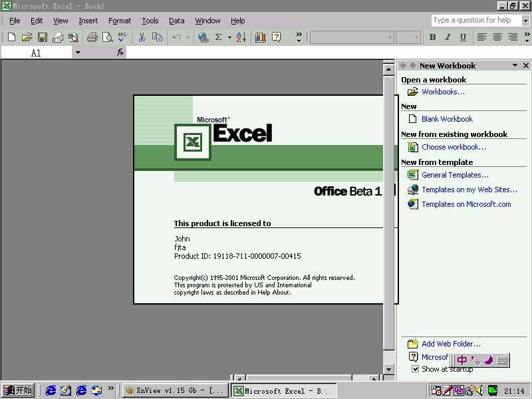Open the New Workbook task pane menu arrow
This screenshot has height=399, width=532.
pos(515,65)
